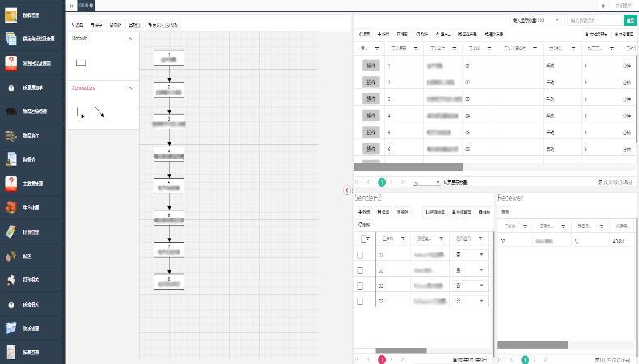Viewport: 639px width, 364px height.
Task: Click the green search button
Action: [x=629, y=19]
